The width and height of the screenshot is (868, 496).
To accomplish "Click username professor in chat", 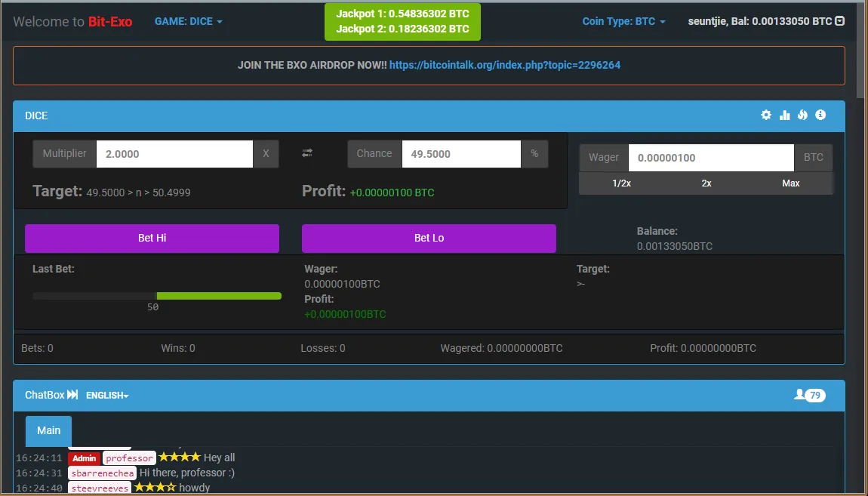I will point(129,457).
